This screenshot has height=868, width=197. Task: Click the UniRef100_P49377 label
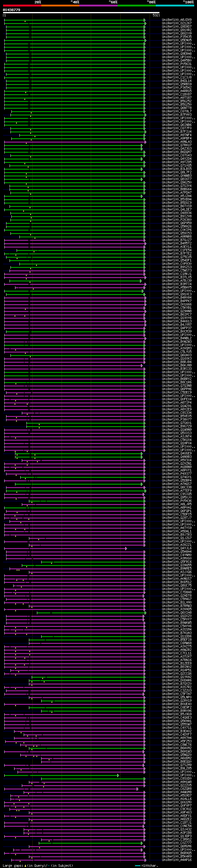177,474
